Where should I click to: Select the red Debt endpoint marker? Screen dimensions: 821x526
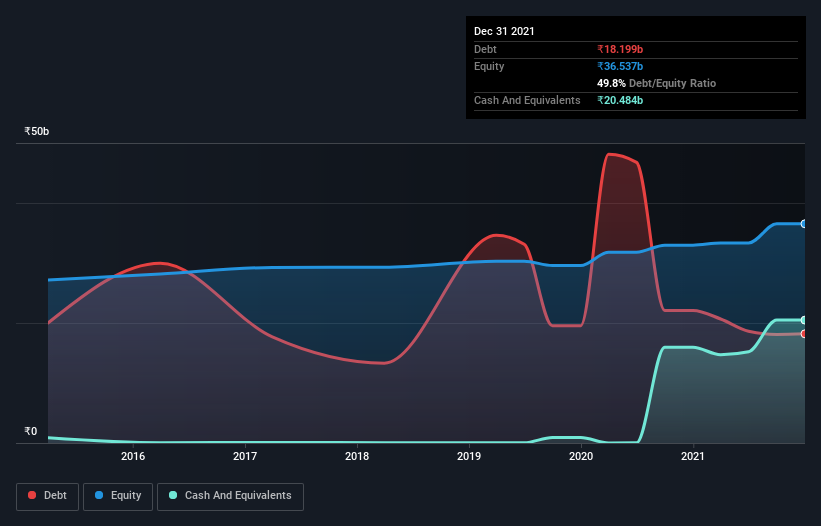(804, 334)
